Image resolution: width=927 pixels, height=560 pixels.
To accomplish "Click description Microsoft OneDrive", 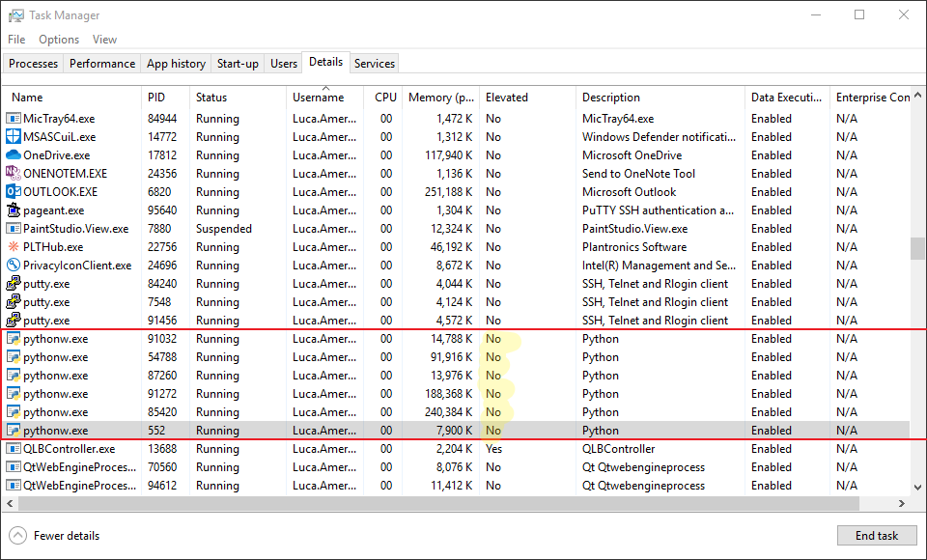I will pos(632,154).
